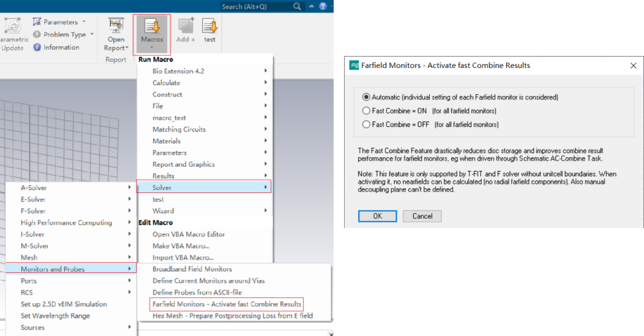Choose Fast Combine = ON option
The height and width of the screenshot is (336, 644).
(366, 111)
